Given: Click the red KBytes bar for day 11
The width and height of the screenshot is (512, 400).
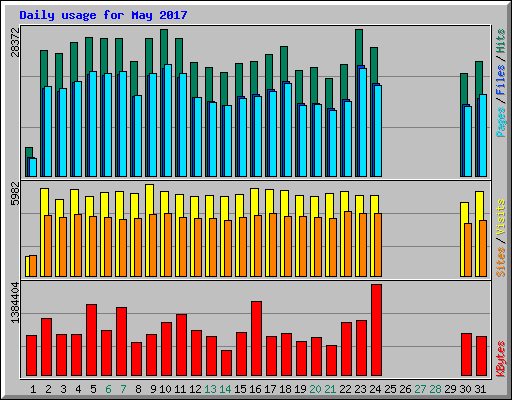Looking at the screenshot, I should tap(181, 345).
